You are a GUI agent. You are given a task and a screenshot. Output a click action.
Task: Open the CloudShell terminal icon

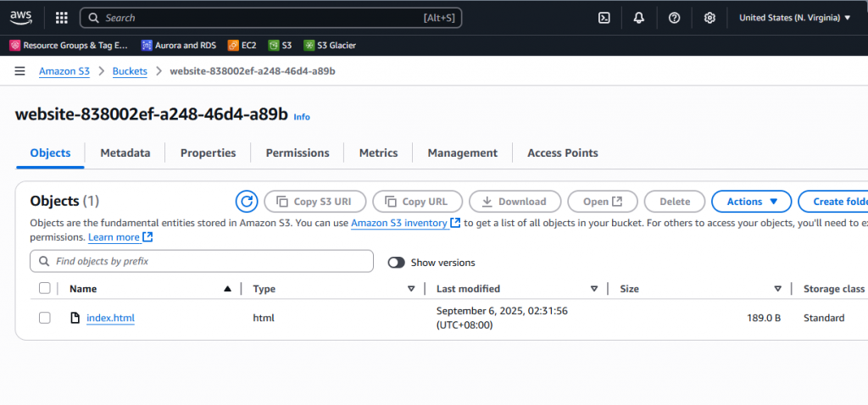[604, 18]
